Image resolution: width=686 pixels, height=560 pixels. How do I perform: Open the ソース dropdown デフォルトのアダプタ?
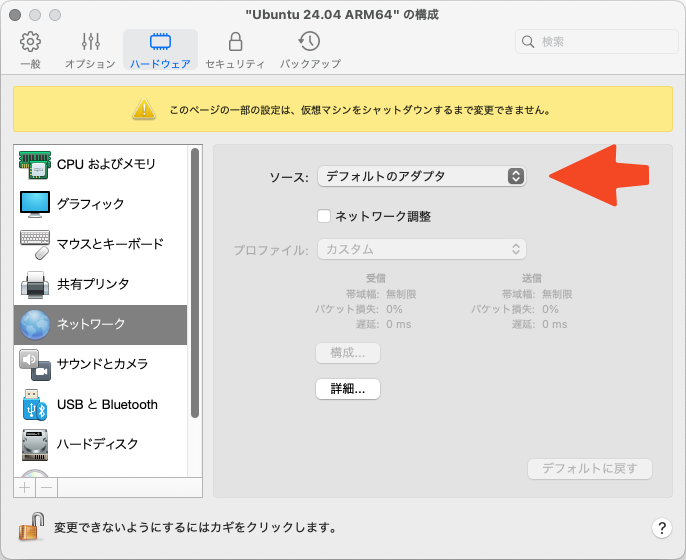tap(421, 176)
